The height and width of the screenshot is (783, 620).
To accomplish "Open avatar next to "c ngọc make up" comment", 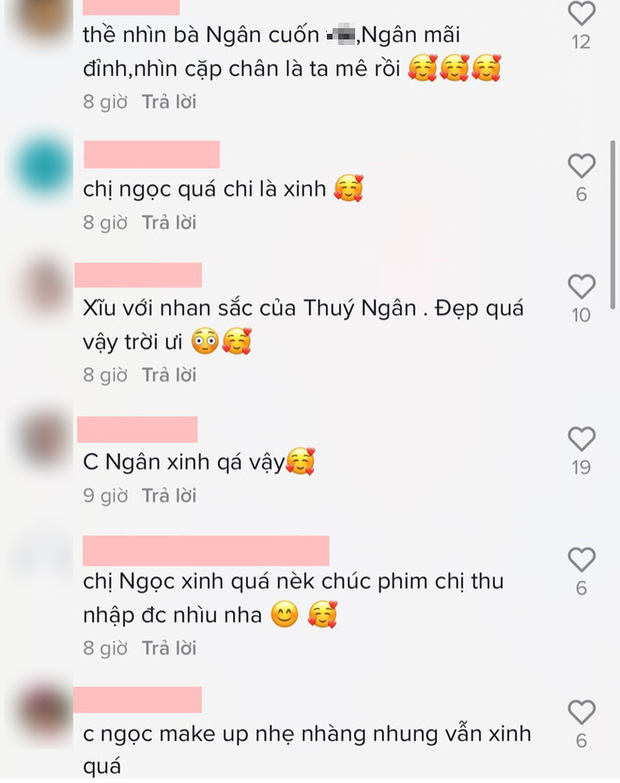I will [x=44, y=713].
